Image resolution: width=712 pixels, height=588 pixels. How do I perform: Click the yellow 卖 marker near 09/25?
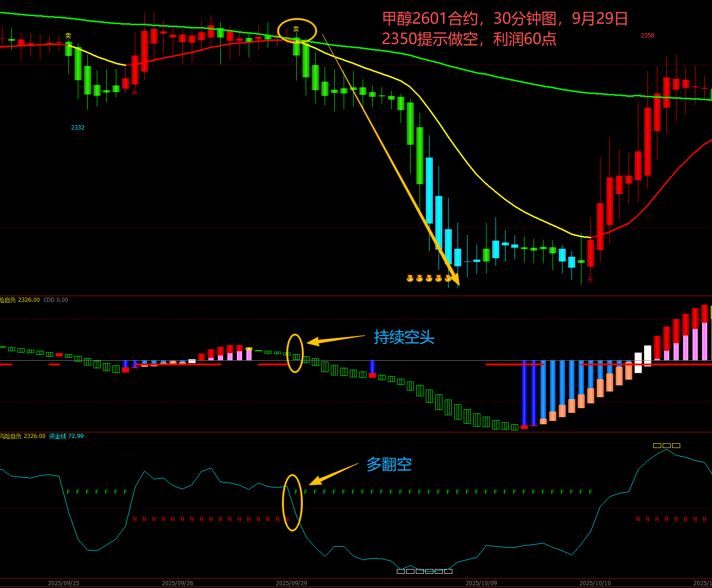point(68,36)
